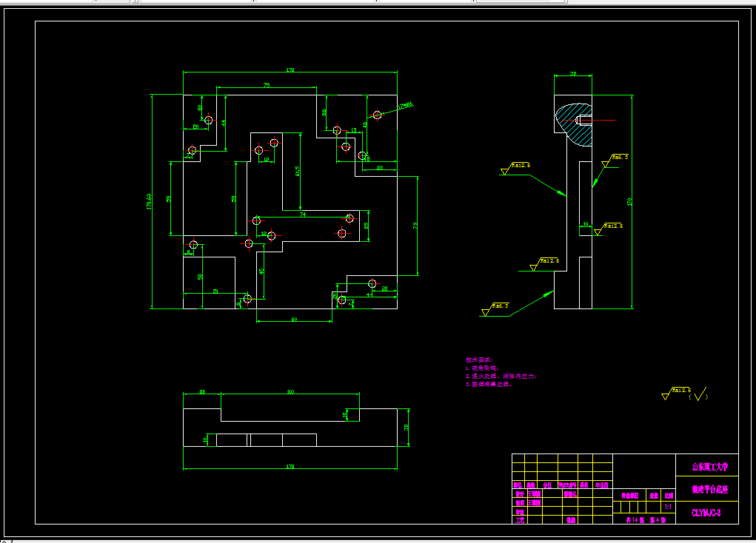Select the 共14张 第4张 sheet count text

click(646, 520)
